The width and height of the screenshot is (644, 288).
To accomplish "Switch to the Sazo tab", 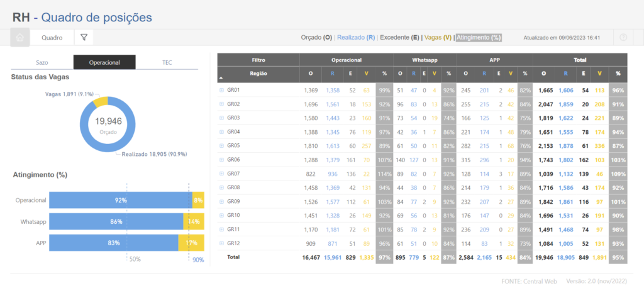I will click(42, 62).
